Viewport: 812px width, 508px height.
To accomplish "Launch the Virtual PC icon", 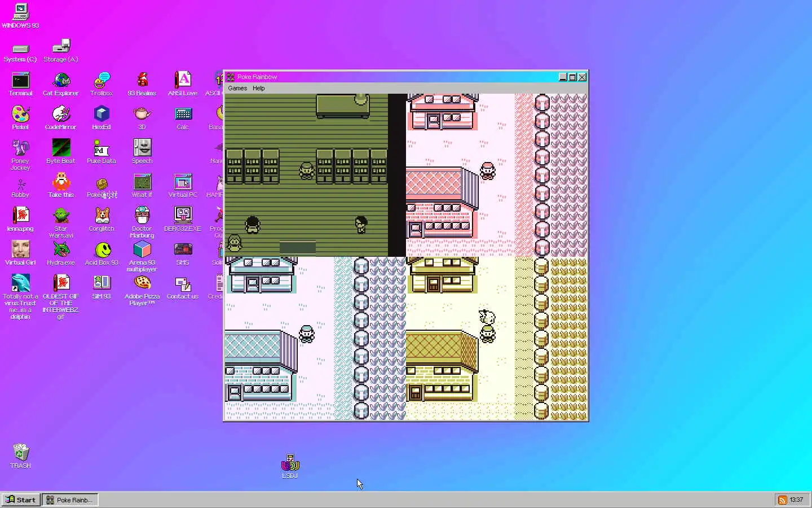I will click(x=183, y=186).
